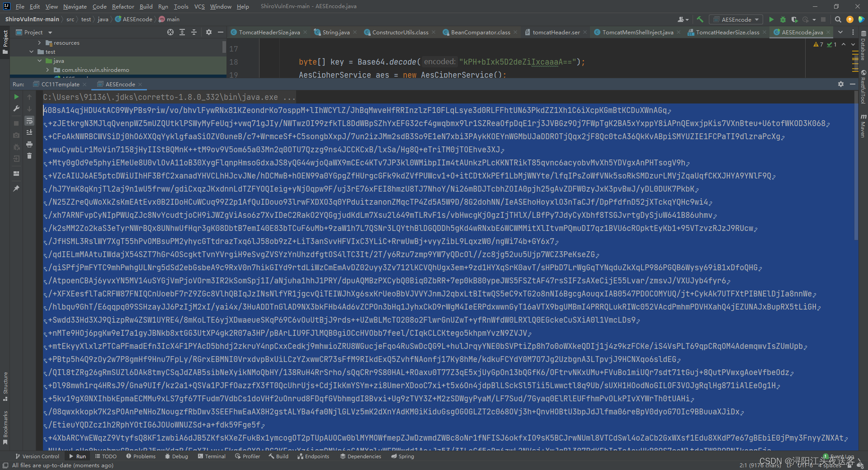
Task: Stop the running process in Run panel
Action: point(16,123)
